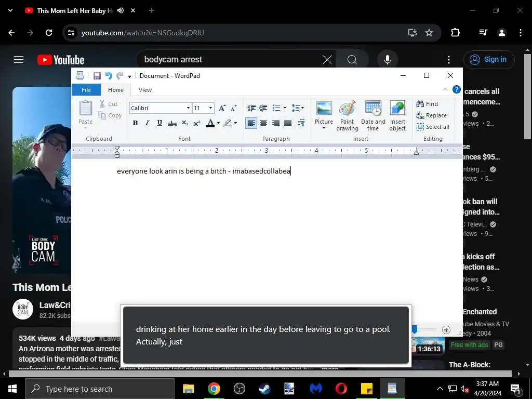Open WordPad Help blue question icon
Viewport: 532px width, 399px height.
[457, 89]
